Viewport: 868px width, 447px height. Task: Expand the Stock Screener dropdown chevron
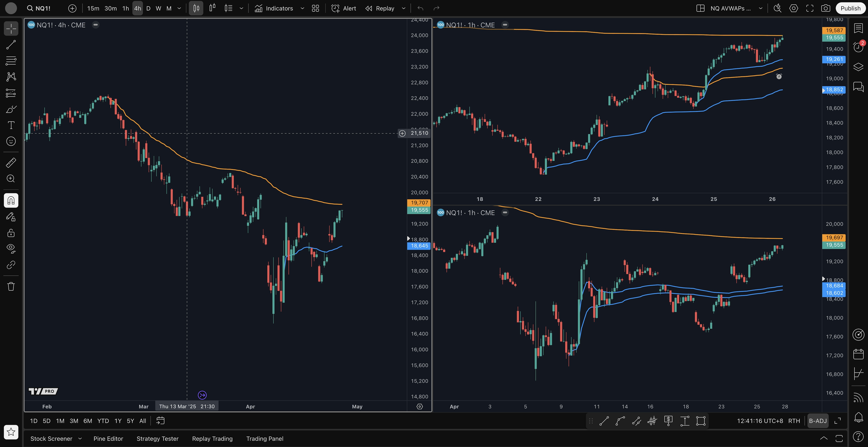[80, 439]
